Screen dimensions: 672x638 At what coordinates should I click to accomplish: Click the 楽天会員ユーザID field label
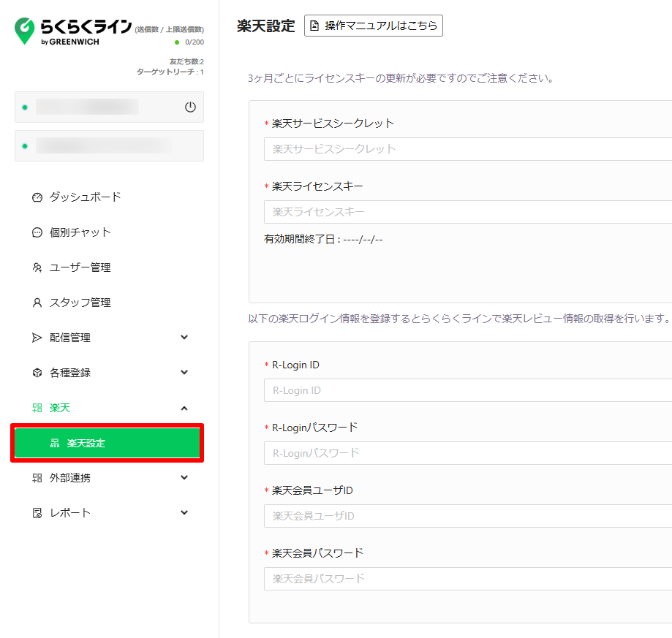[312, 490]
